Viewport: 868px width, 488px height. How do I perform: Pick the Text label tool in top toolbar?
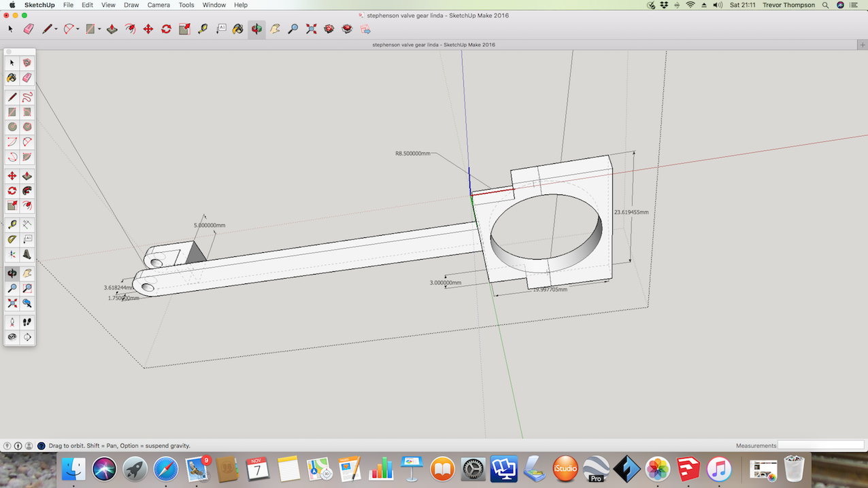click(221, 29)
